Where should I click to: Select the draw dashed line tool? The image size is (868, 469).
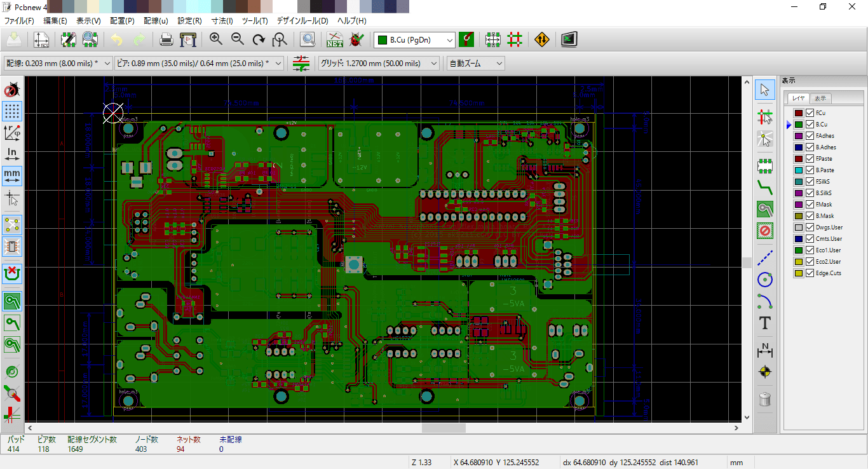tap(765, 257)
